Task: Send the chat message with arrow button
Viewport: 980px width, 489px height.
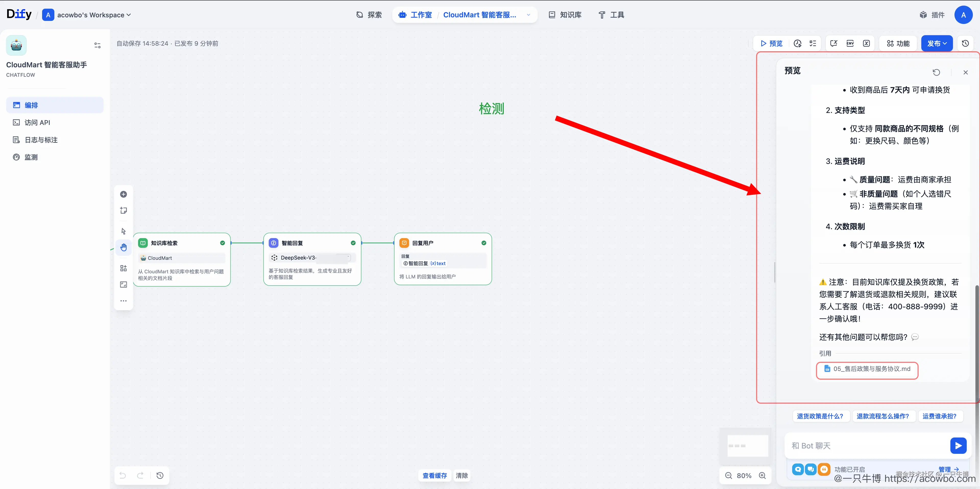Action: pos(958,446)
